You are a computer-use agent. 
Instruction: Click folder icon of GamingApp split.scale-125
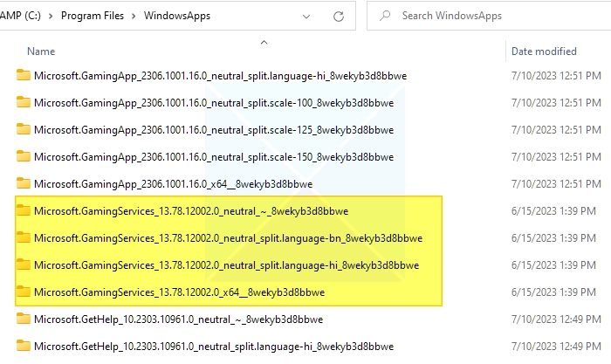[x=24, y=129]
